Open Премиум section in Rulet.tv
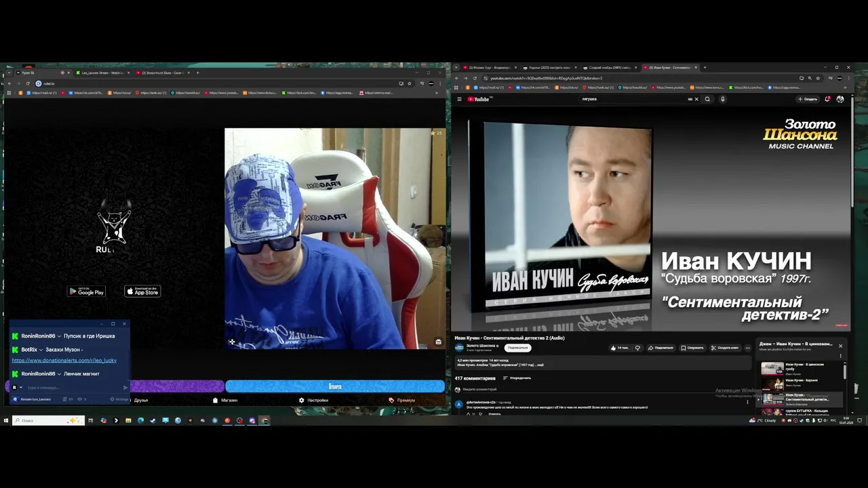868x488 pixels. 401,400
